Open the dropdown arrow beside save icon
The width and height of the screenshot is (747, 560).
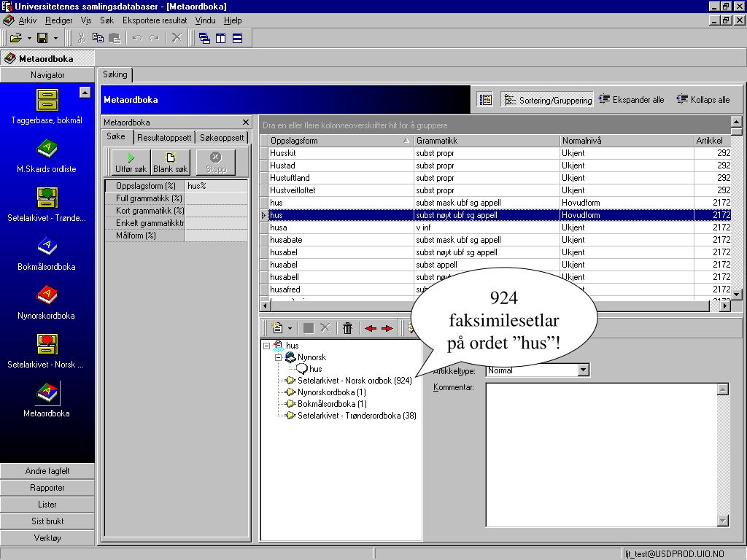(x=55, y=38)
